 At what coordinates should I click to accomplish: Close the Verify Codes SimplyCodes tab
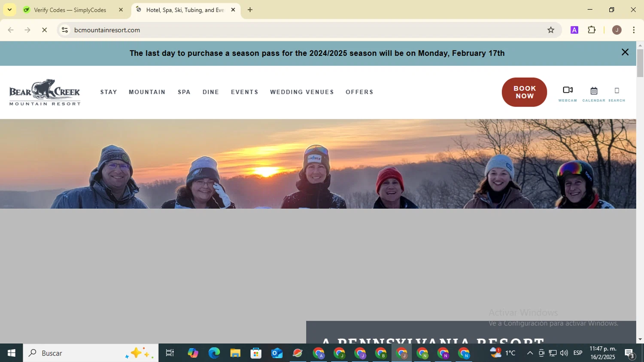pos(121,10)
